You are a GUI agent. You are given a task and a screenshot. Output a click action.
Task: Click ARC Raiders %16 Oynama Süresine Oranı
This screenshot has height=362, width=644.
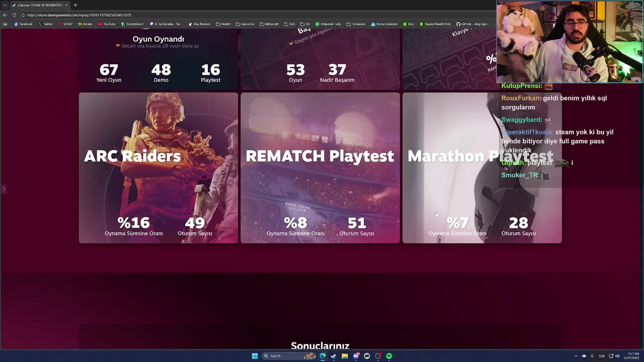134,226
